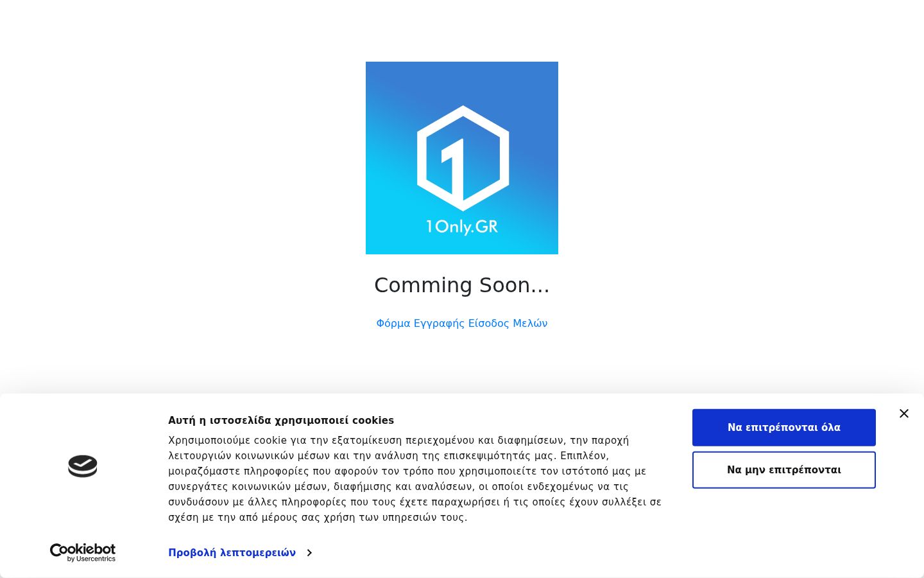Click the Comming Soon... heading text
This screenshot has width=924, height=578.
pyautogui.click(x=462, y=285)
